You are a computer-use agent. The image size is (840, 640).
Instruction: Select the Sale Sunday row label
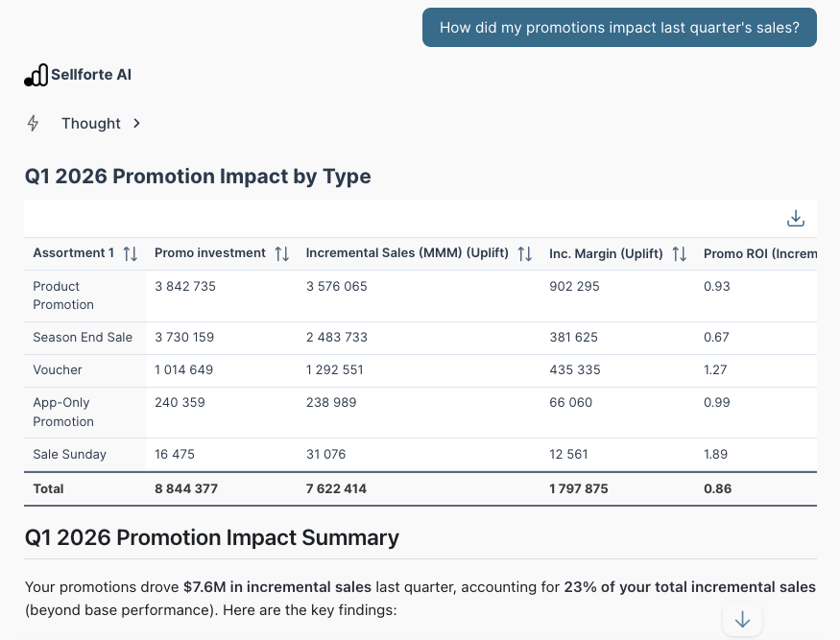pyautogui.click(x=70, y=454)
